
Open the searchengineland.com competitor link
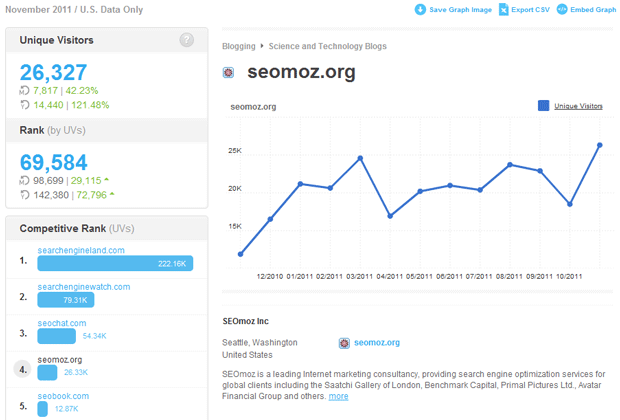click(81, 250)
